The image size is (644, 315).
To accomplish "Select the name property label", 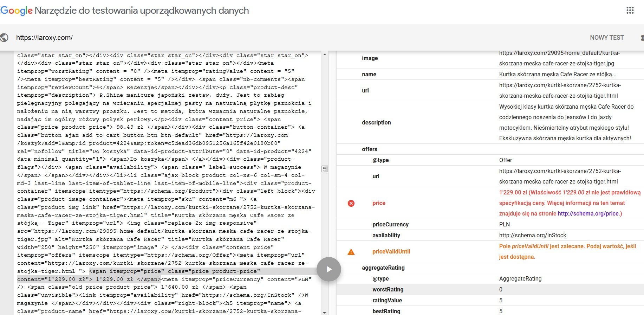I will pos(369,75).
